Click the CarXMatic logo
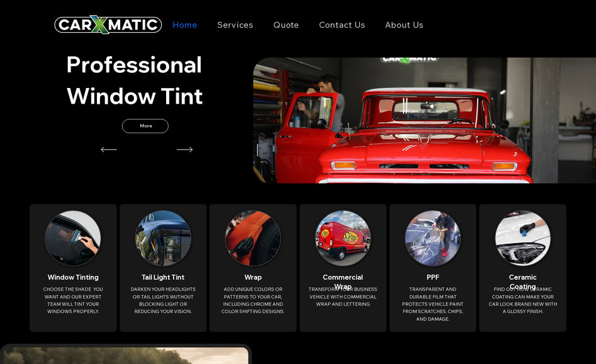 [x=107, y=25]
